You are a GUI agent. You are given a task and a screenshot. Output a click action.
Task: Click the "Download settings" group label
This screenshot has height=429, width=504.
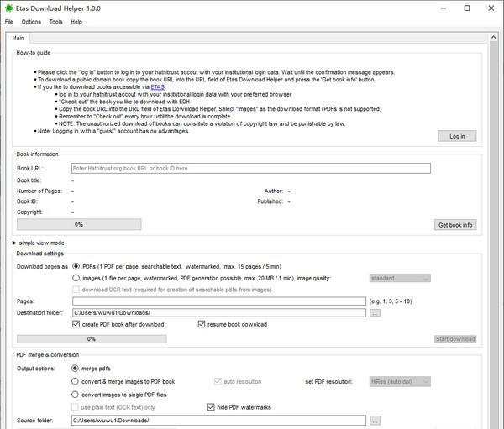point(39,254)
